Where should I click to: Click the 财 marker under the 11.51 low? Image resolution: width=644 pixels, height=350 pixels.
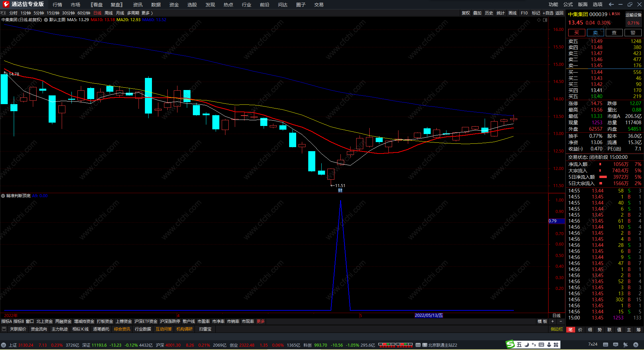(x=340, y=190)
